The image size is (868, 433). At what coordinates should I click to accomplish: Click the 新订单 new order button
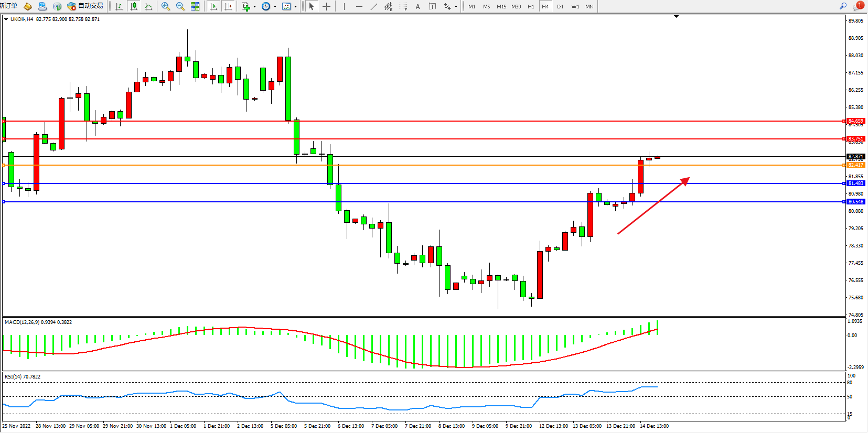8,6
